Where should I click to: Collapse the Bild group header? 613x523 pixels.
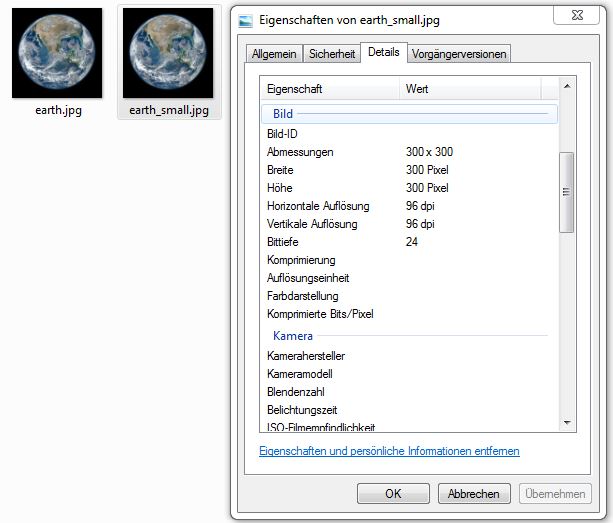(409, 114)
